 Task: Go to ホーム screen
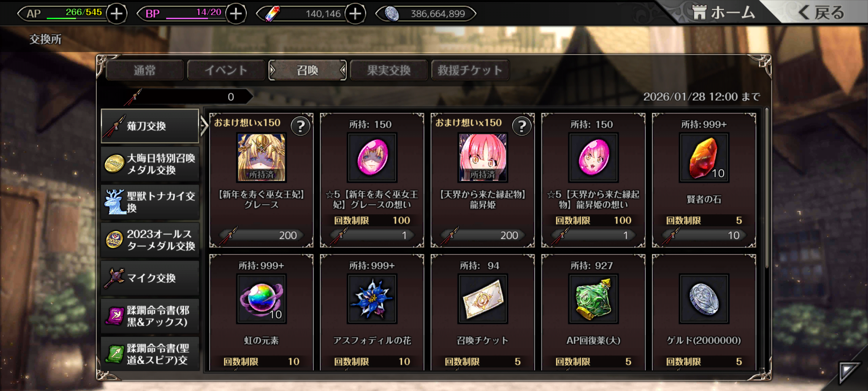click(x=723, y=13)
